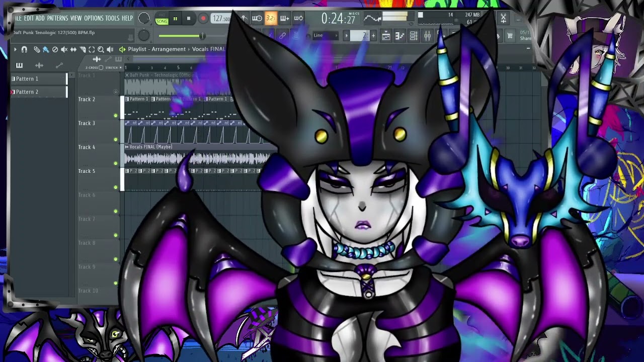Mute Track 5 with its green LED

click(116, 188)
